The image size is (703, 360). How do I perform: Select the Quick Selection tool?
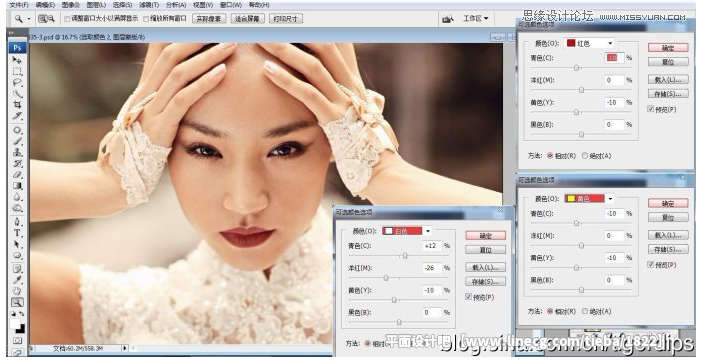tap(17, 94)
